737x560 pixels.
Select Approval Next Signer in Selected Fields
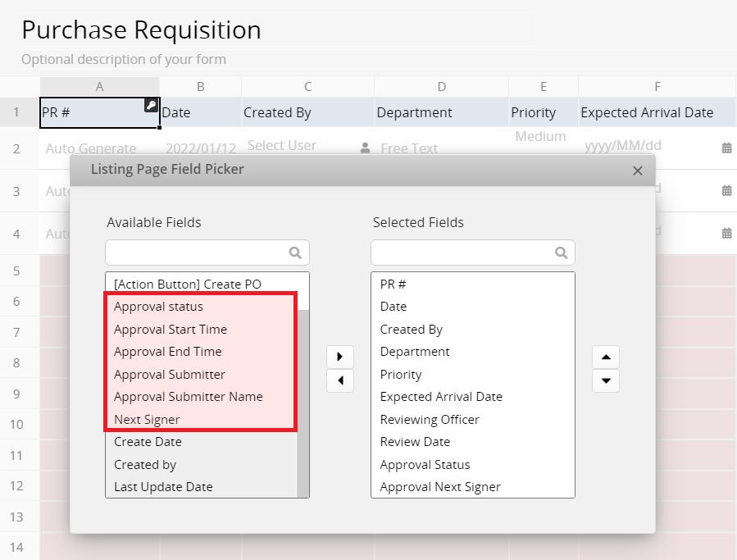coord(440,486)
